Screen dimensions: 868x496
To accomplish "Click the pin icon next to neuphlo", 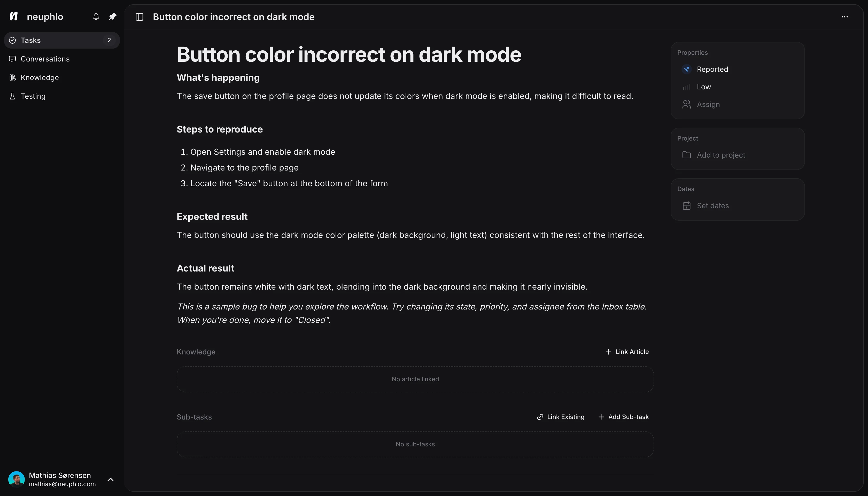I will pos(112,17).
